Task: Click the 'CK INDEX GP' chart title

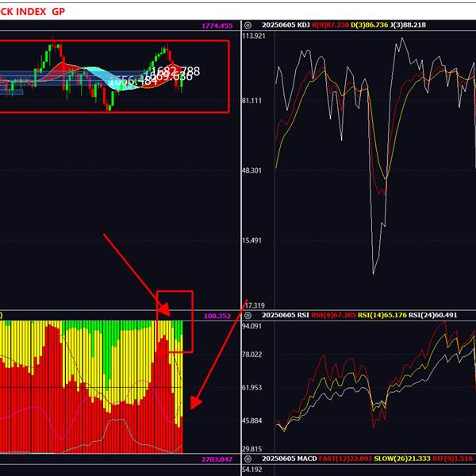Action: coord(33,12)
